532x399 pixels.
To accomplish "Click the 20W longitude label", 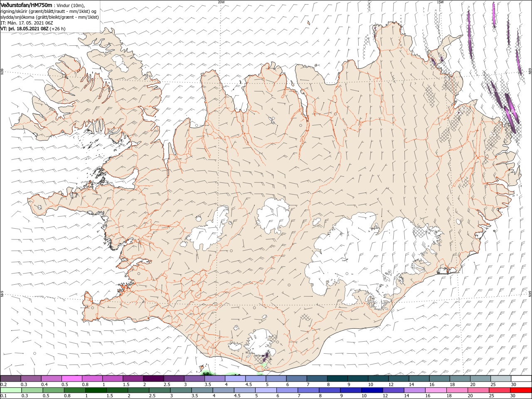I will [x=221, y=2].
